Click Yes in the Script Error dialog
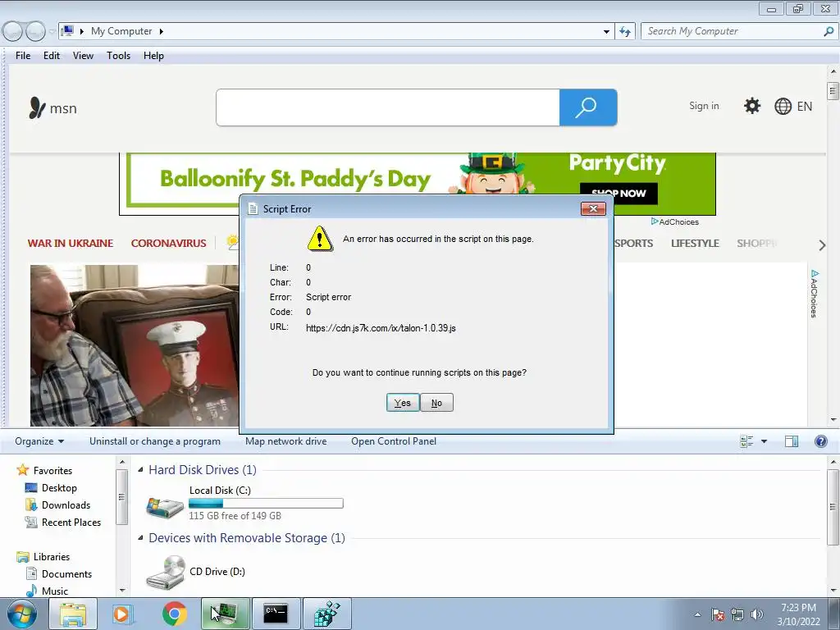This screenshot has width=840, height=630. coord(402,403)
